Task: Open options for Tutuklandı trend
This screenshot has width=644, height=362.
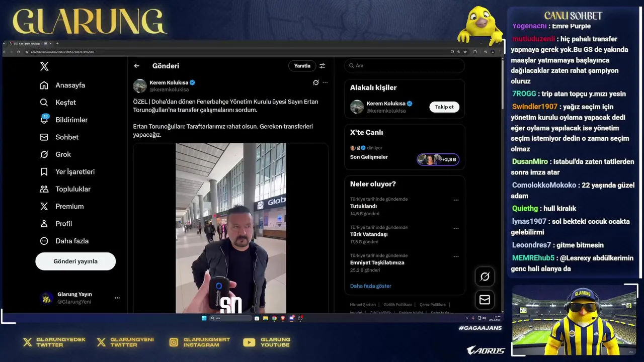Action: tap(456, 200)
